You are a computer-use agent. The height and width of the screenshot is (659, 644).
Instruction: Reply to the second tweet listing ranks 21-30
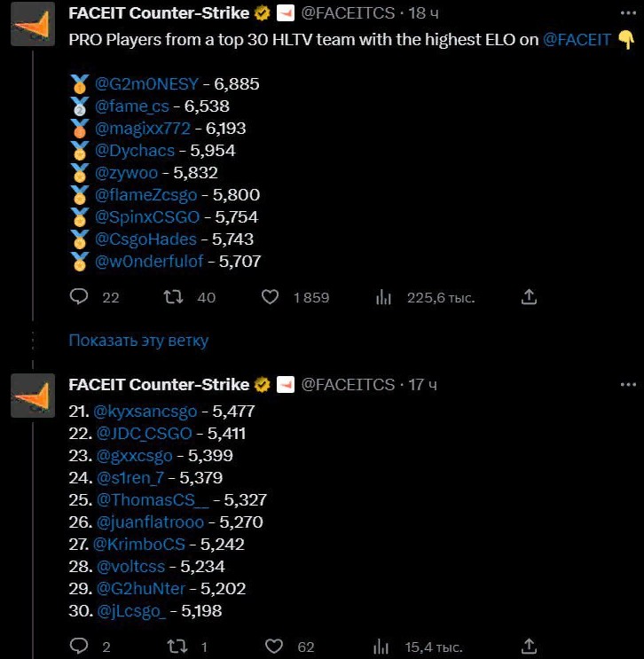pyautogui.click(x=80, y=647)
